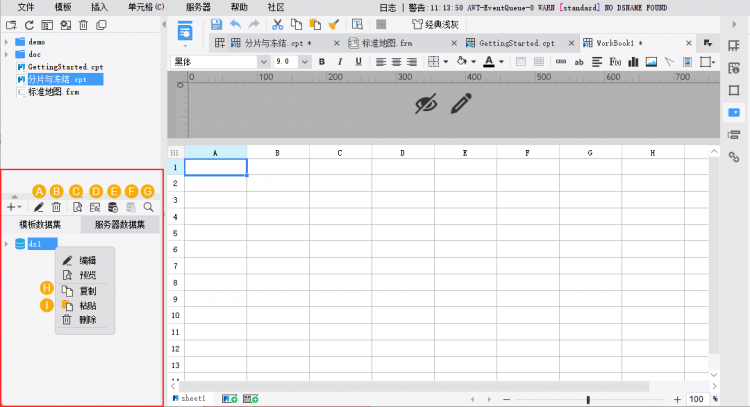Click the Undo arrow icon
The image size is (750, 407).
tap(235, 24)
